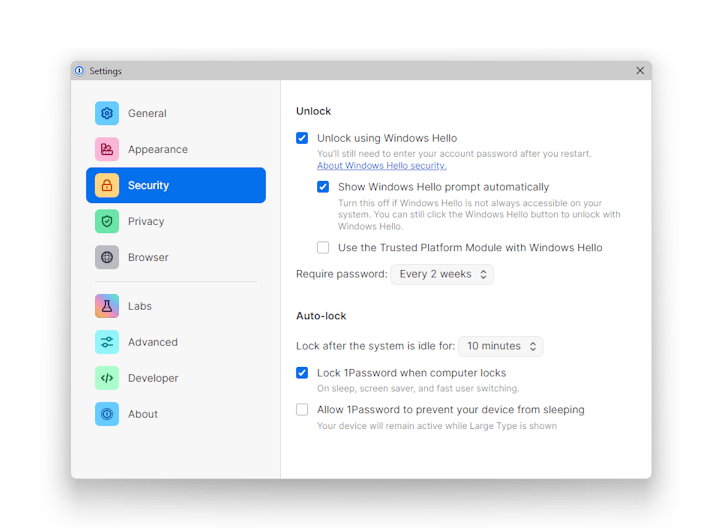Open the Labs section
The height and width of the screenshot is (530, 720).
point(176,306)
